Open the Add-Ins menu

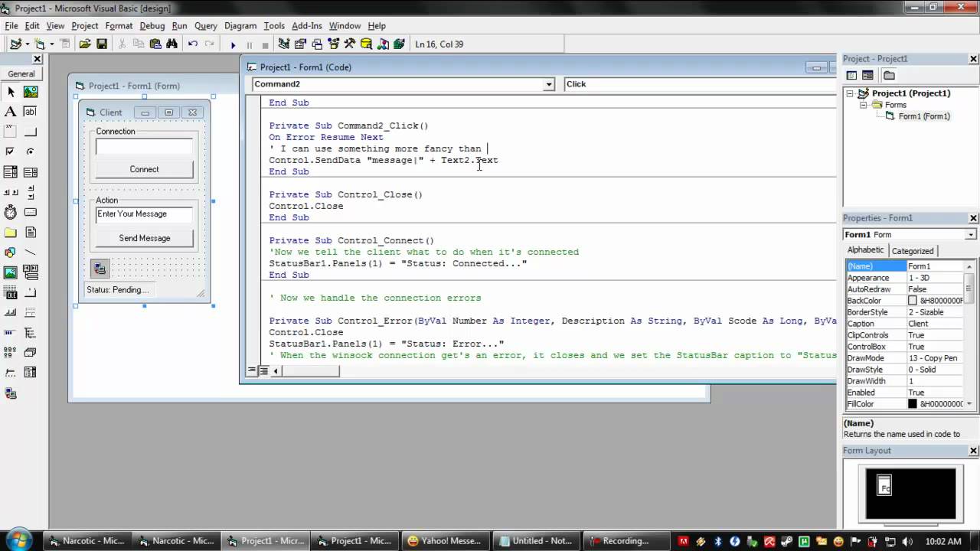[x=307, y=25]
